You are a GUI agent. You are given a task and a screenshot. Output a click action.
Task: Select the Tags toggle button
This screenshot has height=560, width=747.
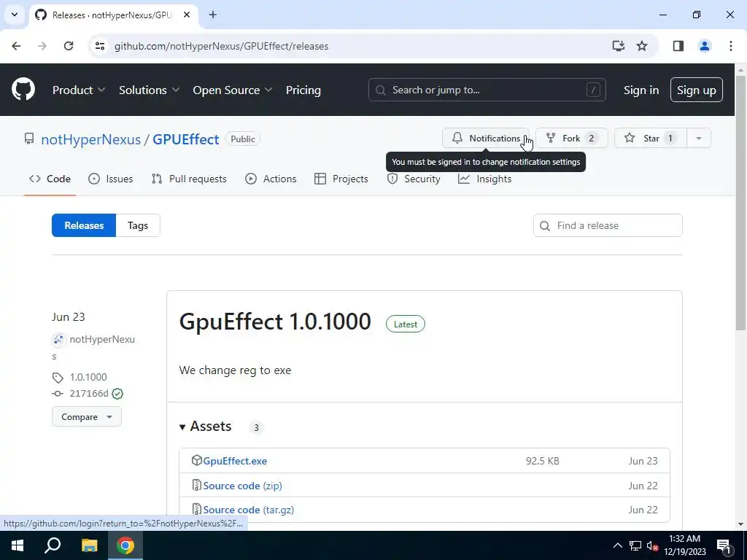tap(138, 225)
